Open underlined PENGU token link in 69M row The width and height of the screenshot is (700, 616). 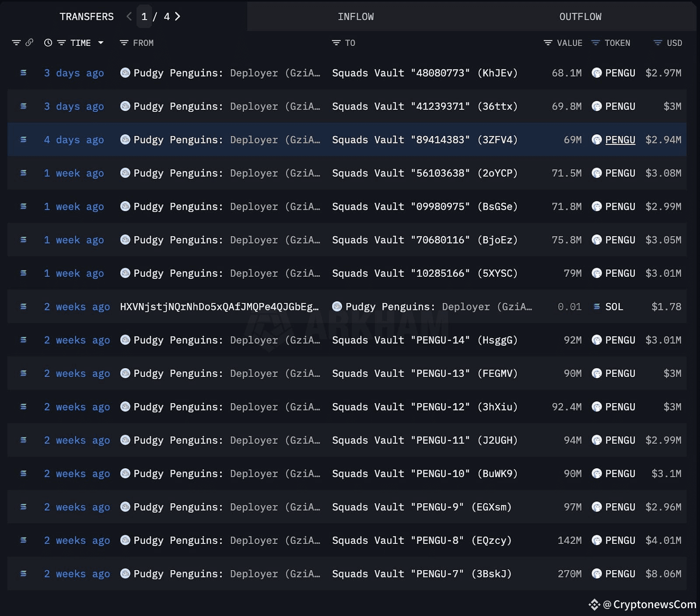[620, 140]
